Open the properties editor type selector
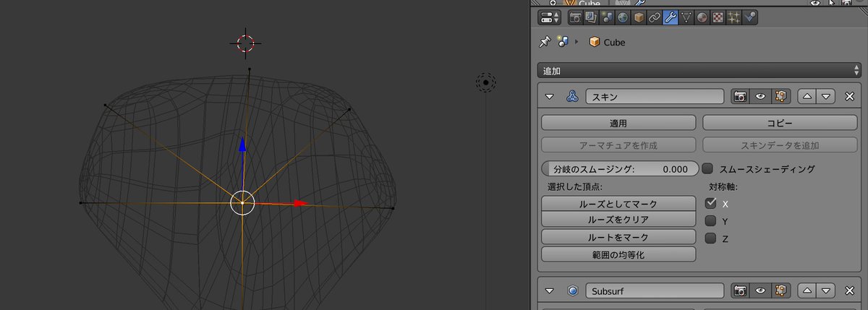The height and width of the screenshot is (310, 868). [x=551, y=17]
